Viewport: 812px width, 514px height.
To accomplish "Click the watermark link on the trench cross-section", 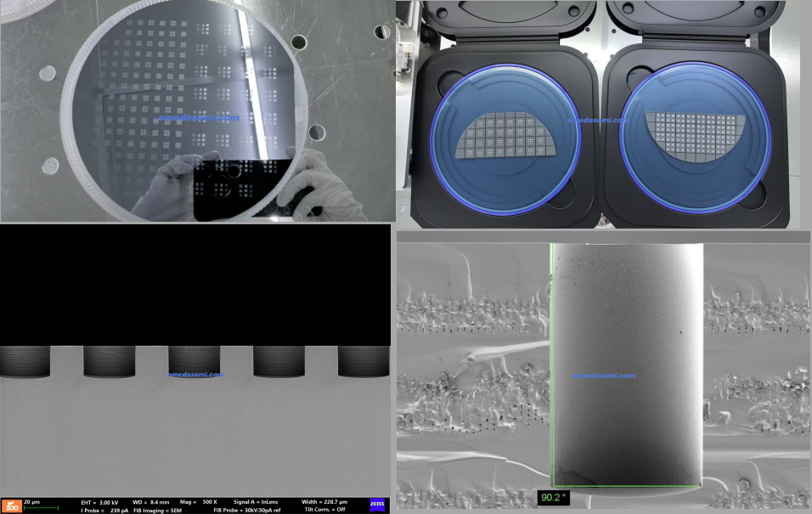I will click(195, 375).
